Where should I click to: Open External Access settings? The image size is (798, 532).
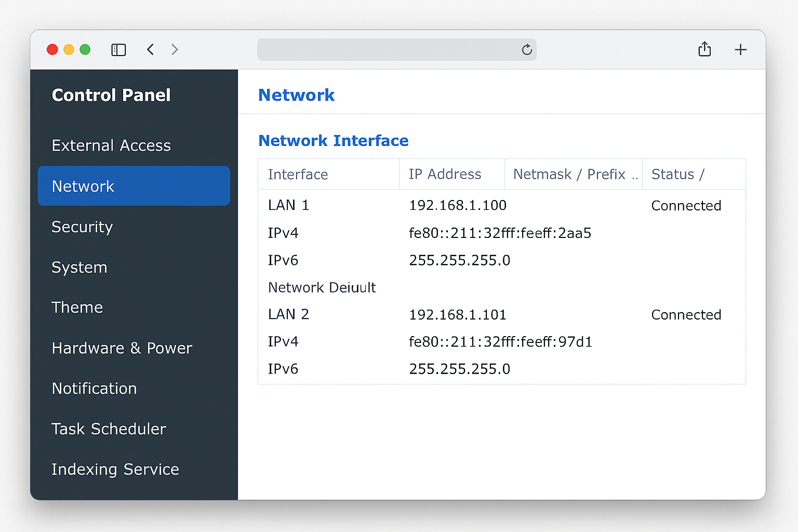111,145
